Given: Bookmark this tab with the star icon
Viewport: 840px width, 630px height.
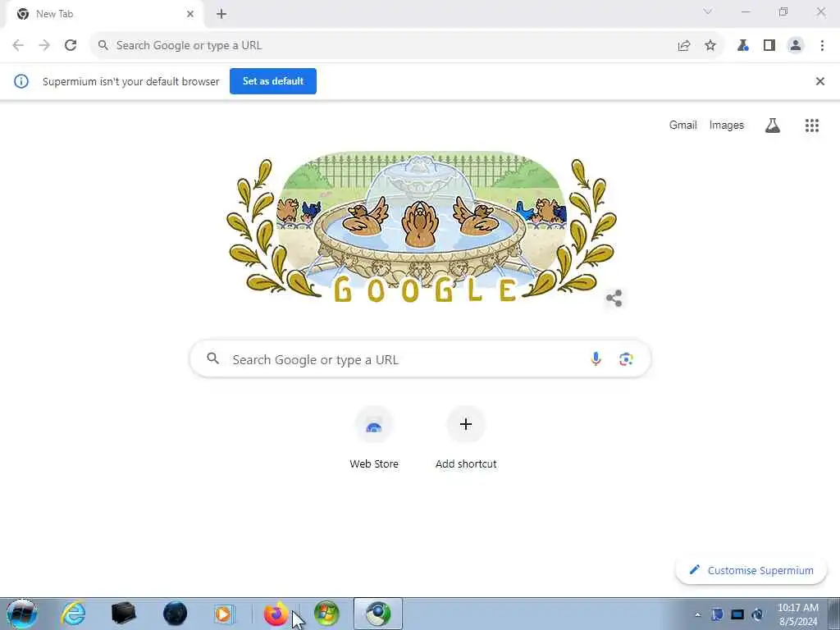Looking at the screenshot, I should [x=710, y=46].
